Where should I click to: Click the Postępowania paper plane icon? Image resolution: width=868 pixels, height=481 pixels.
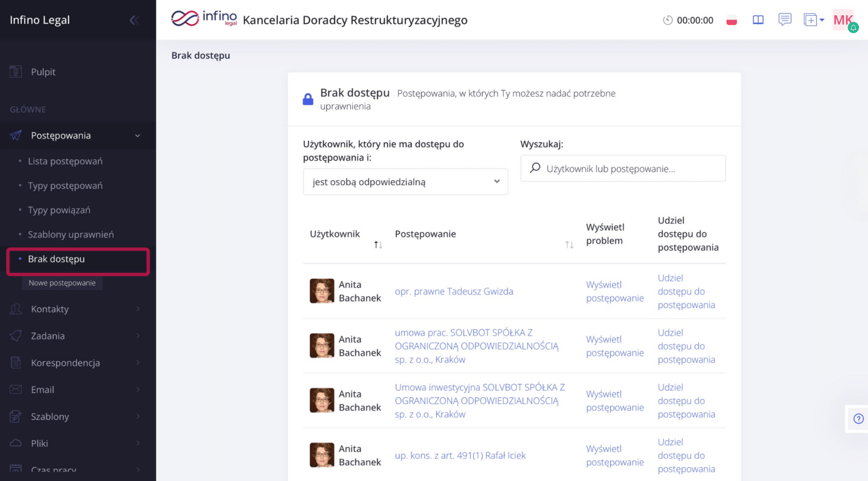tap(16, 136)
